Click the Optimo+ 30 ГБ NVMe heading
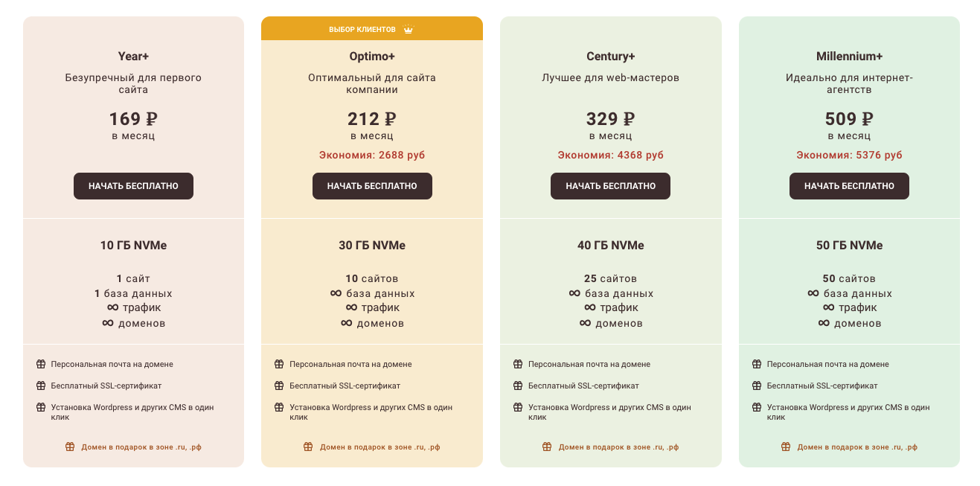The width and height of the screenshot is (980, 486). (372, 246)
